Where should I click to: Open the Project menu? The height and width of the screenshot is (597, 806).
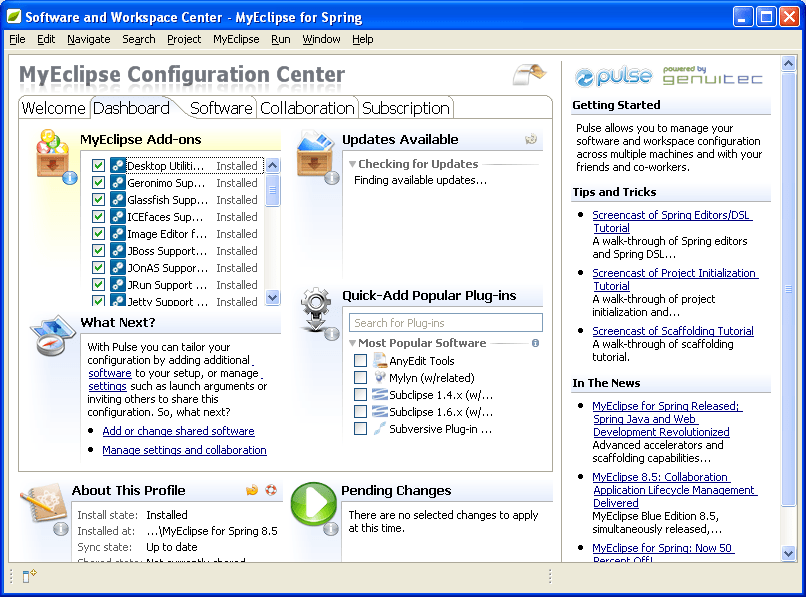pos(184,39)
